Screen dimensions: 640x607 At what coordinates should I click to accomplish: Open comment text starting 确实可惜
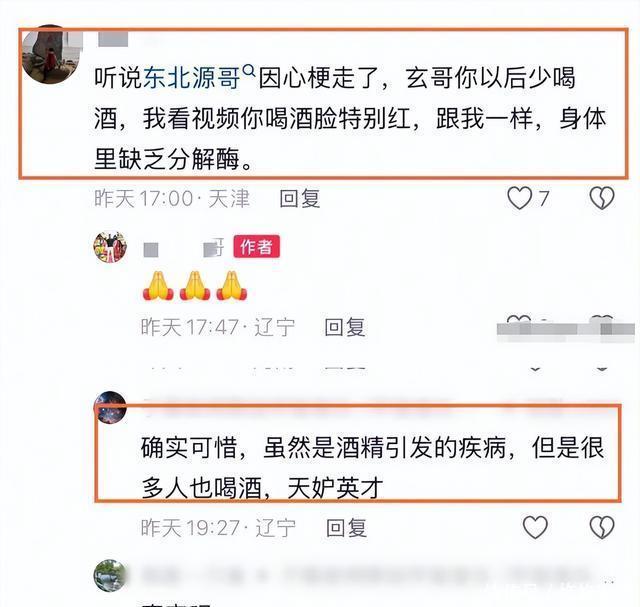(x=372, y=468)
